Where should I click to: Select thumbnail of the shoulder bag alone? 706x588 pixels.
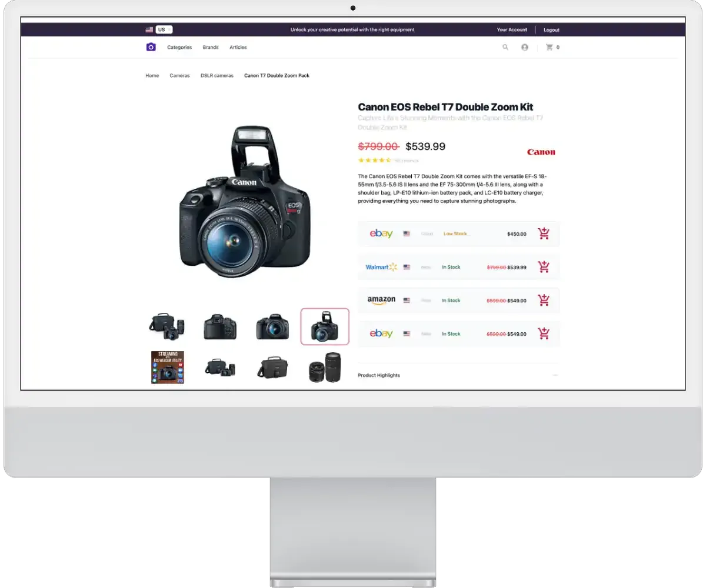272,367
